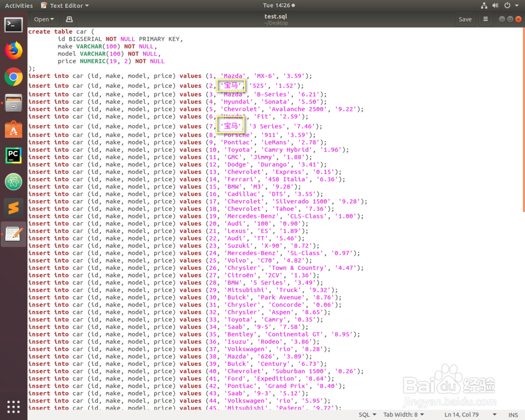
Task: Save the test.sql file
Action: click(465, 19)
